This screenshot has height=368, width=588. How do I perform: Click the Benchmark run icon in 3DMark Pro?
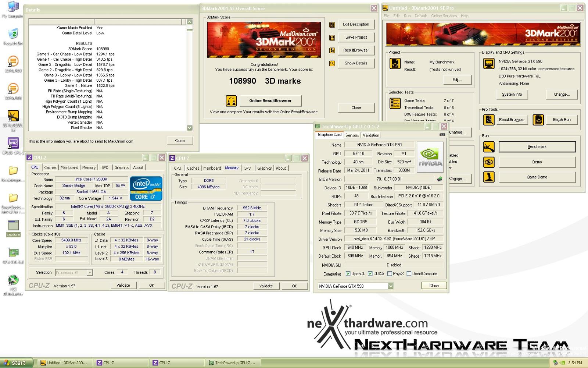click(x=489, y=147)
